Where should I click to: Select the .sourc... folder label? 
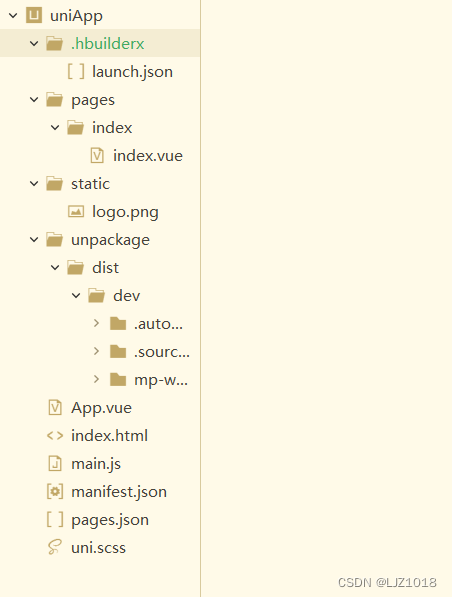[161, 352]
